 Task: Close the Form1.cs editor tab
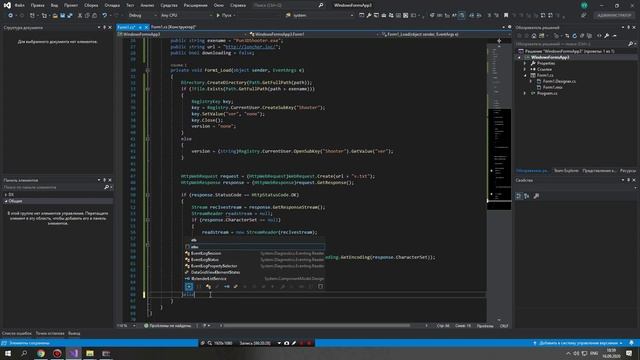pos(146,27)
